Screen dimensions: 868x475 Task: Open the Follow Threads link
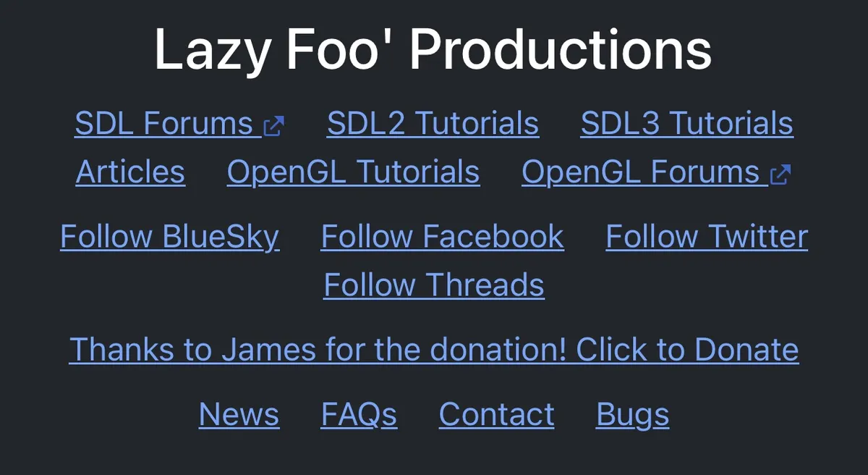click(x=434, y=285)
